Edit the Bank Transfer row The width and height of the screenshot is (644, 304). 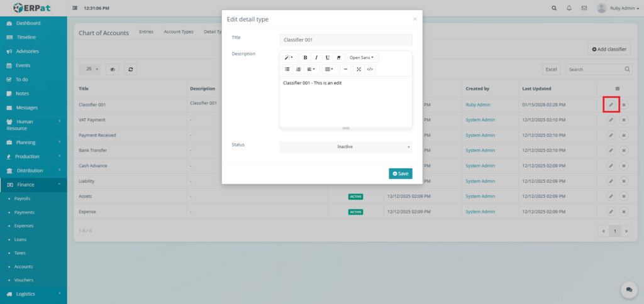click(x=611, y=151)
